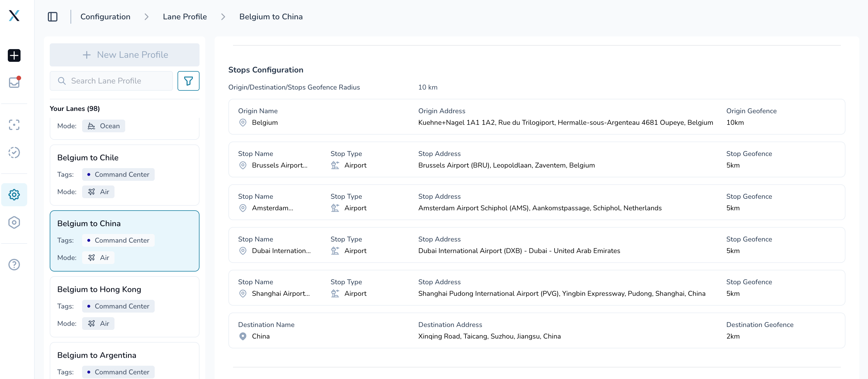
Task: Select the Belgium to Hong Kong lane
Action: point(125,306)
